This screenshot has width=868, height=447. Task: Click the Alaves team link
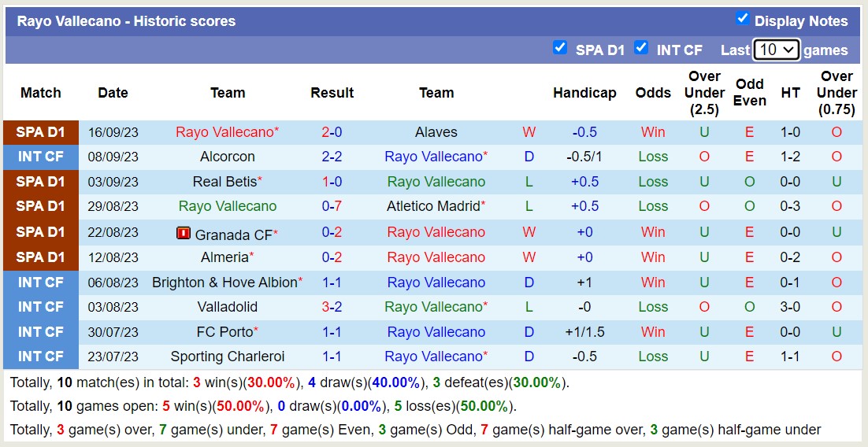pos(436,132)
